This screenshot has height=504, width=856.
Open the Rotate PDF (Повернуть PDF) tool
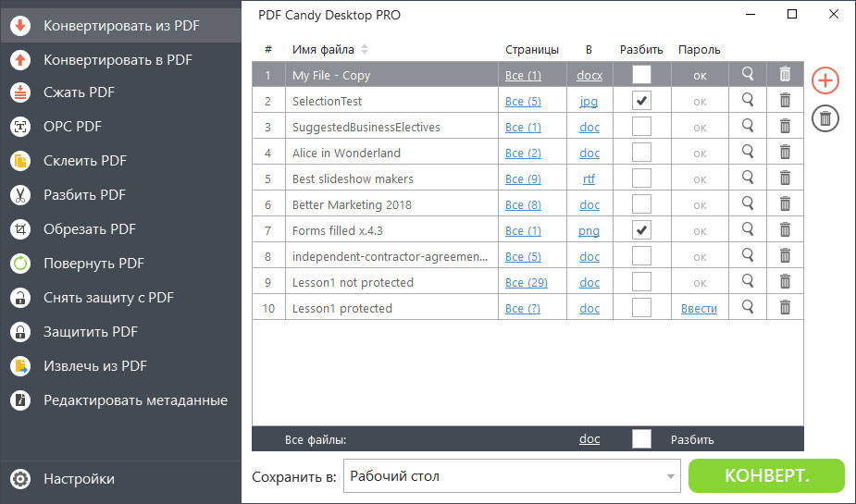(x=93, y=264)
